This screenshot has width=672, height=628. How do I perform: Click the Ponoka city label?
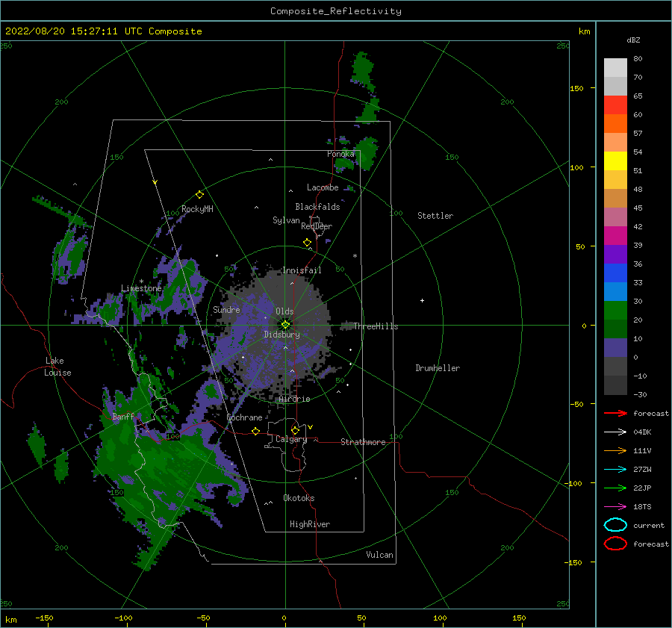[340, 154]
